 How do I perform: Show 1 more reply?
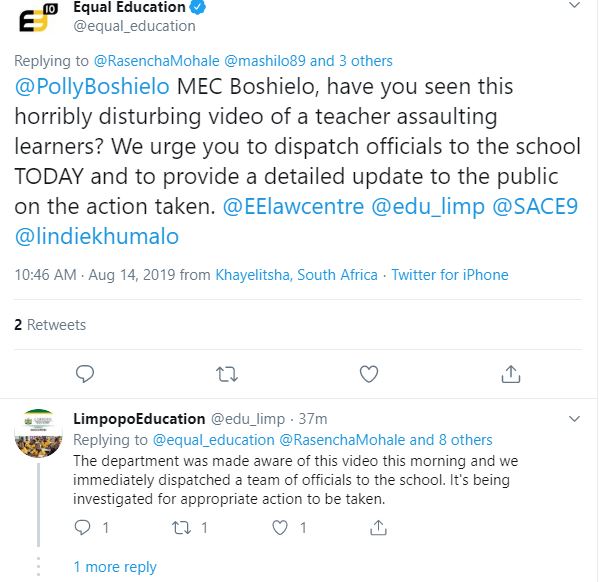[x=115, y=567]
